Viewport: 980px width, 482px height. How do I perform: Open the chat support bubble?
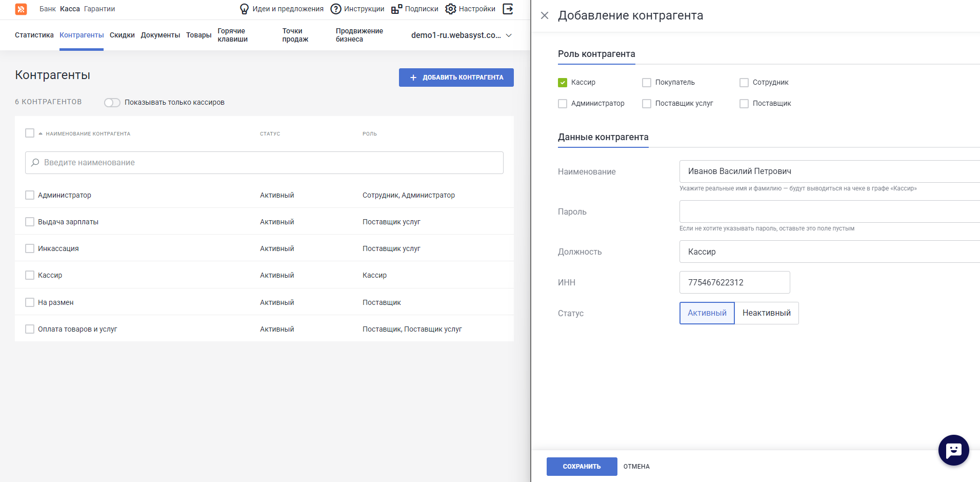click(x=953, y=450)
